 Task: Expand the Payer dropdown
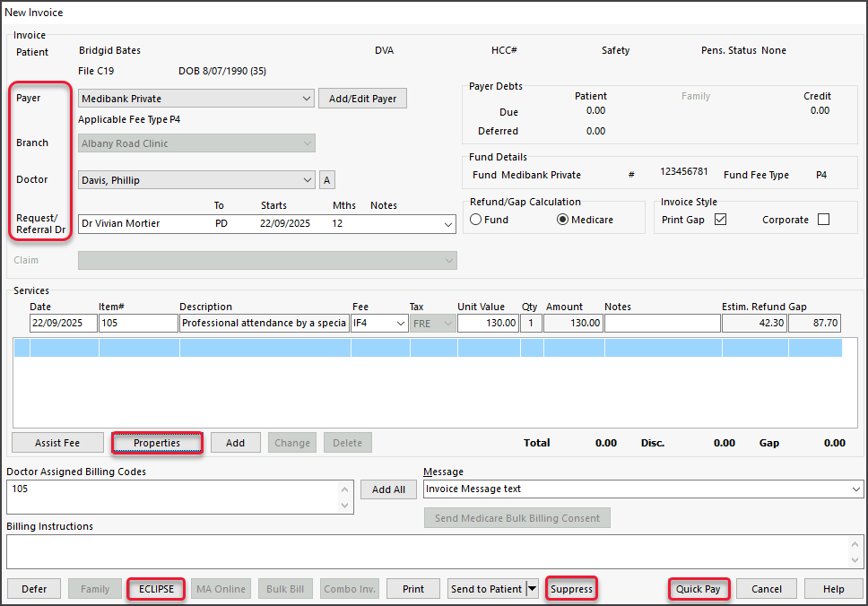tap(307, 99)
